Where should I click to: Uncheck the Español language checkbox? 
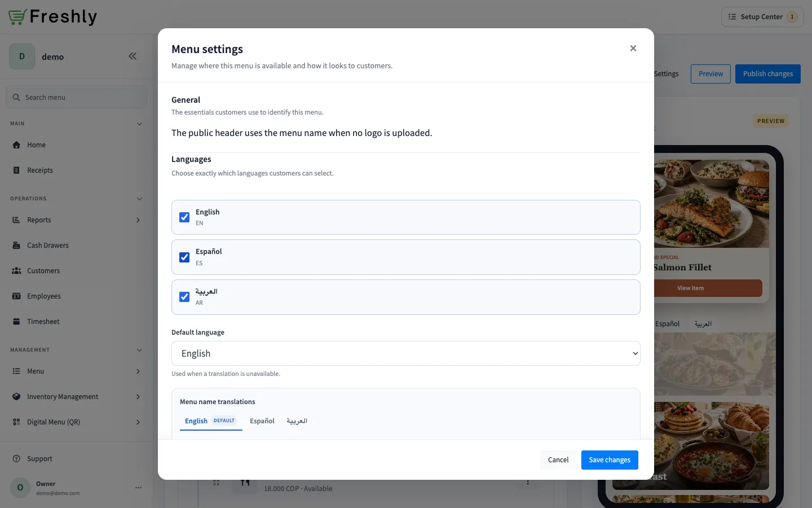(x=184, y=257)
